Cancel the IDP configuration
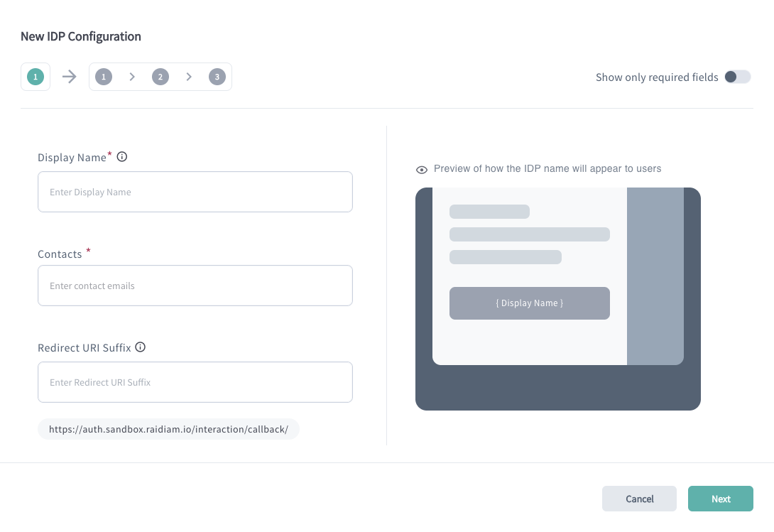This screenshot has height=532, width=774. point(639,499)
